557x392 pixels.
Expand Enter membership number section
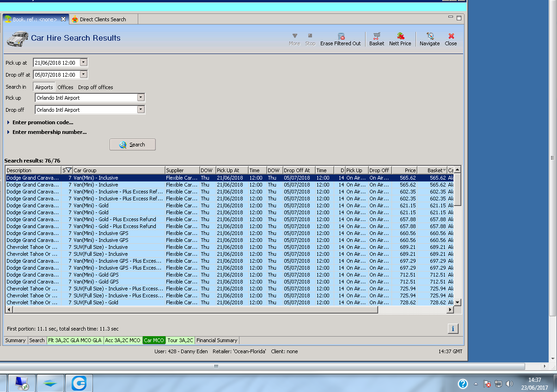(x=47, y=132)
